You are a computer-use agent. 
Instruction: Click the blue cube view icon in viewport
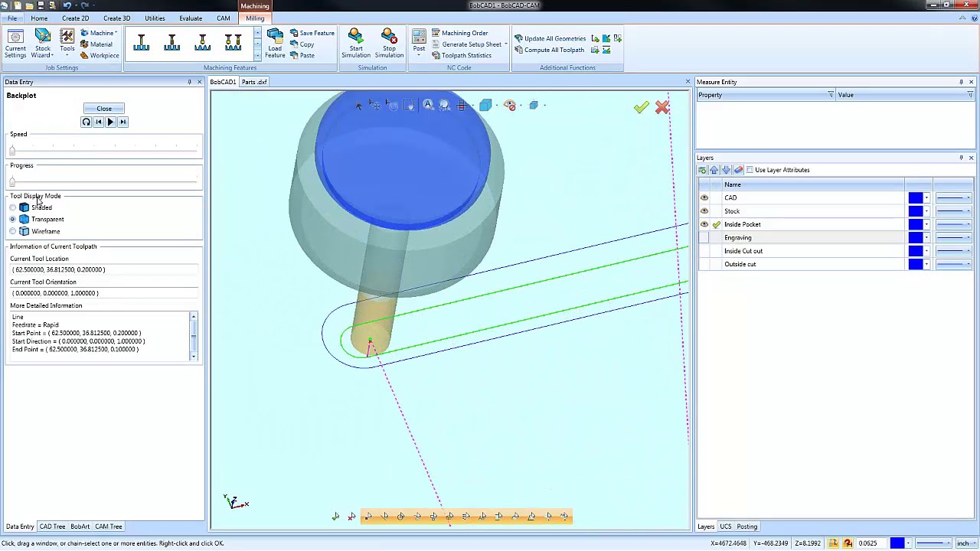pos(485,106)
